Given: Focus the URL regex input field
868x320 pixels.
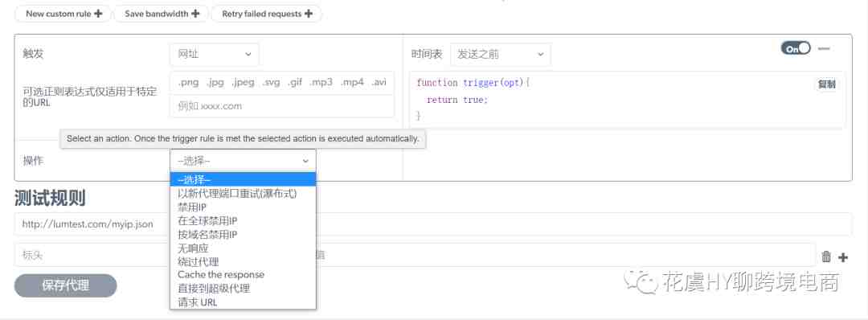Looking at the screenshot, I should pyautogui.click(x=282, y=106).
